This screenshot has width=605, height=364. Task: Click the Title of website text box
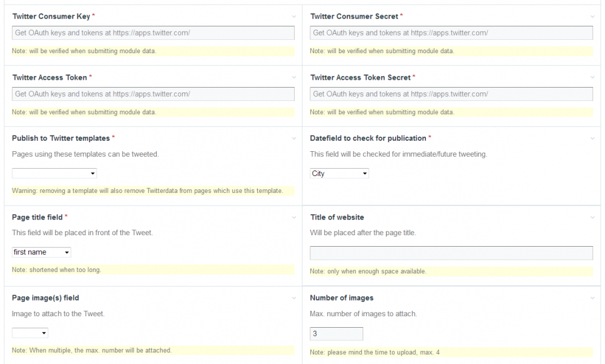[451, 253]
